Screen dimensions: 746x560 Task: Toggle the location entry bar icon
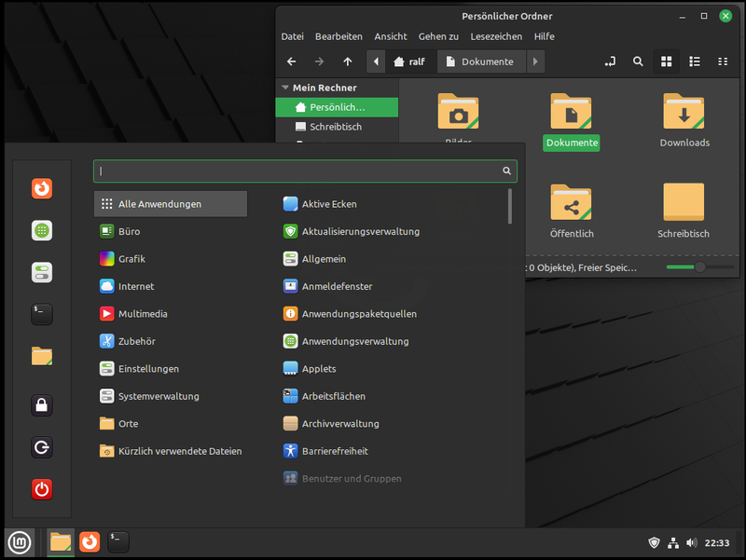609,61
